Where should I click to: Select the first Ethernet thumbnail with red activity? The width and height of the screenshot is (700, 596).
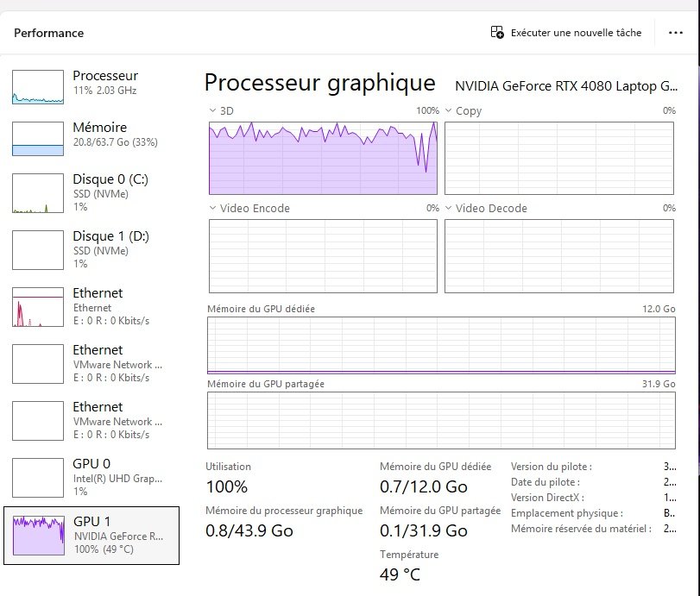[x=38, y=307]
